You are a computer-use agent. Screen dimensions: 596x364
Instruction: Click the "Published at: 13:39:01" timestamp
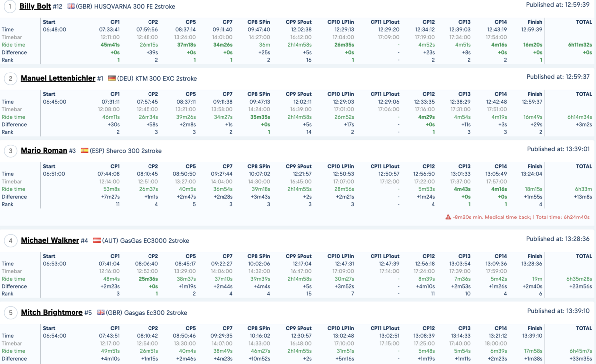click(x=558, y=149)
